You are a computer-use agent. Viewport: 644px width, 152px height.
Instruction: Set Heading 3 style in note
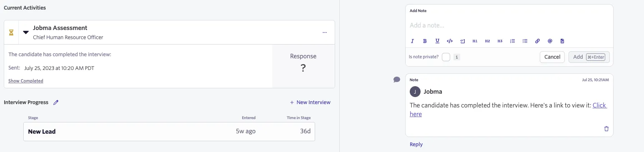[500, 41]
